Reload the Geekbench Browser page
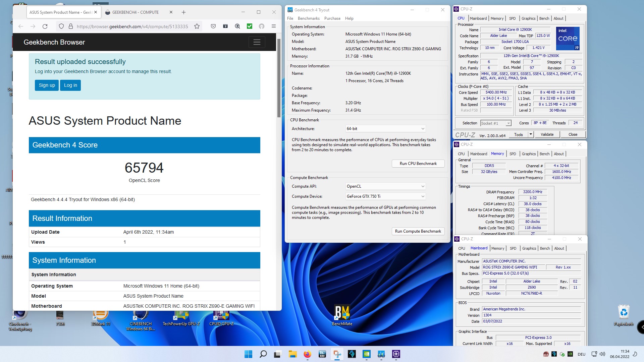 pyautogui.click(x=45, y=26)
